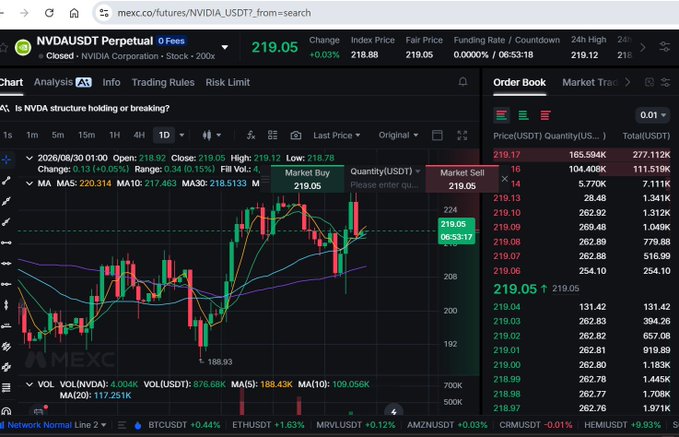Click the order book sliders settings icon

[x=666, y=82]
